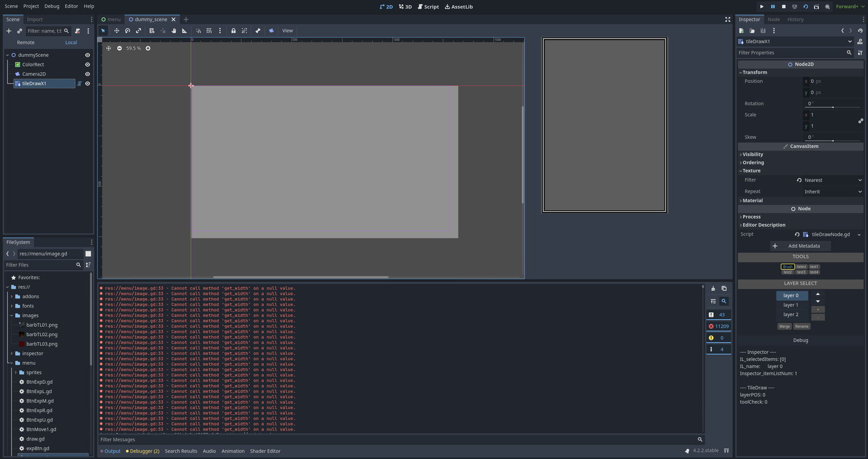
Task: Open the skeleton bone options
Action: (258, 31)
